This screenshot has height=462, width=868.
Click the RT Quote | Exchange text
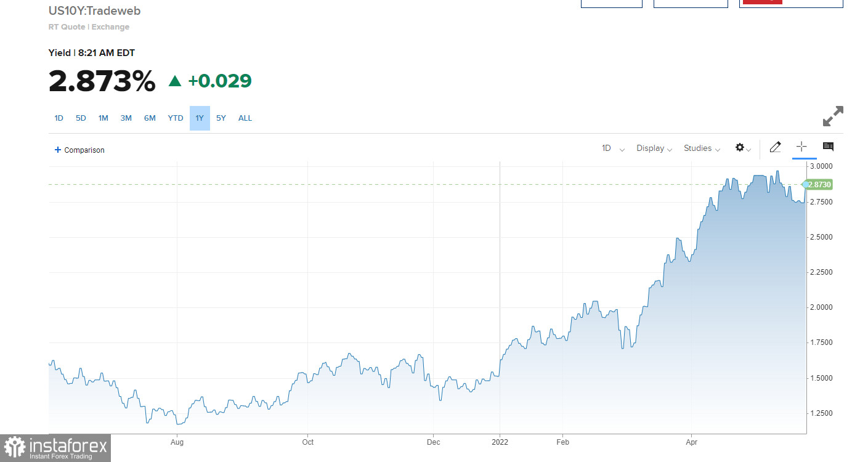click(x=89, y=27)
